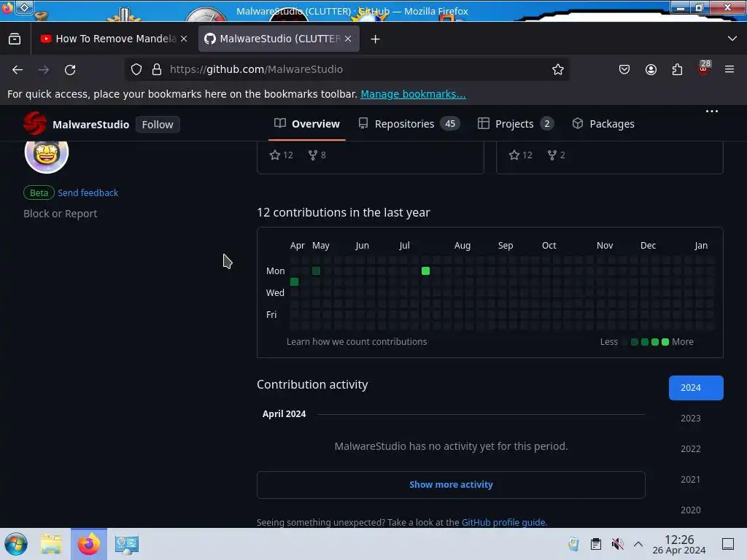Open Learn how we count contributions

point(357,342)
